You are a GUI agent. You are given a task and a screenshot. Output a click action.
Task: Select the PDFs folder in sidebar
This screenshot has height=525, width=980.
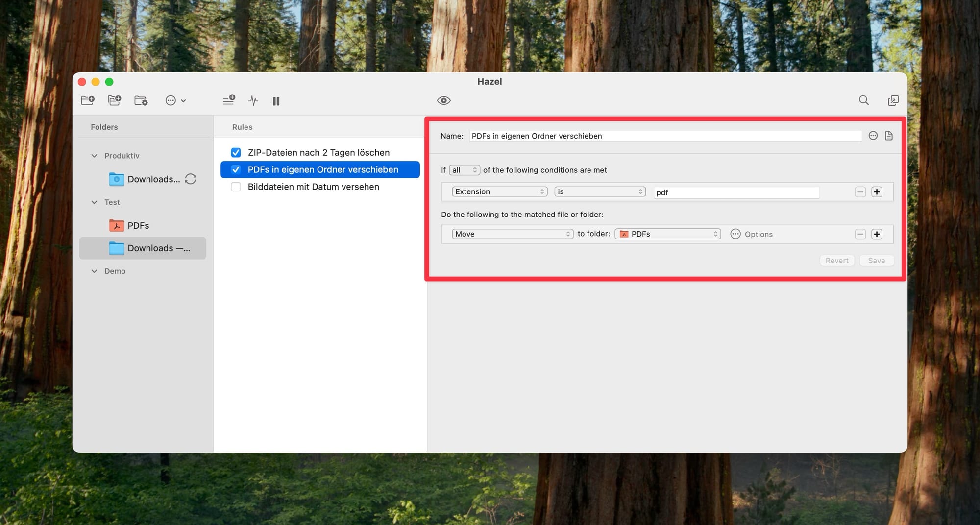click(143, 226)
